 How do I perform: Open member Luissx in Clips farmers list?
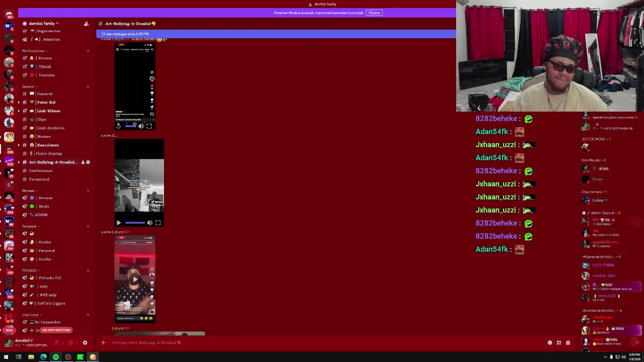point(611,200)
